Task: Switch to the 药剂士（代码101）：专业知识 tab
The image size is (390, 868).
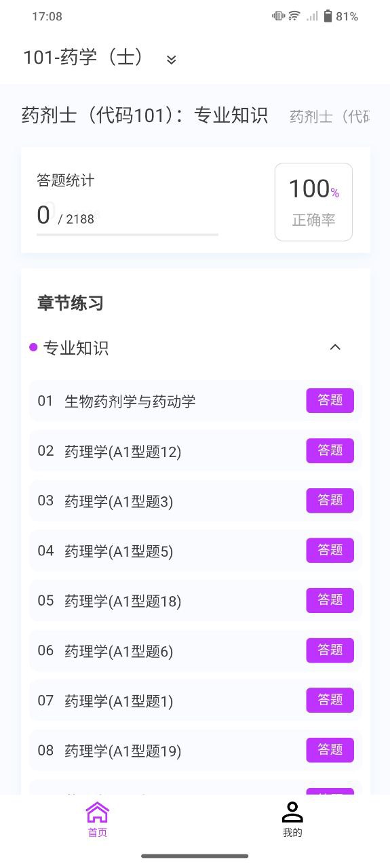Action: 145,115
